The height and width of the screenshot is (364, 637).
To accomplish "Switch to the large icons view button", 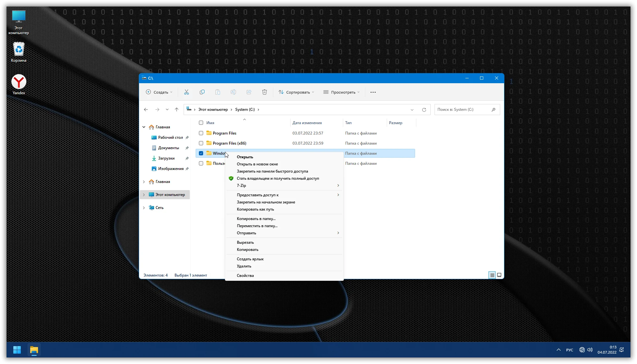I will [499, 275].
